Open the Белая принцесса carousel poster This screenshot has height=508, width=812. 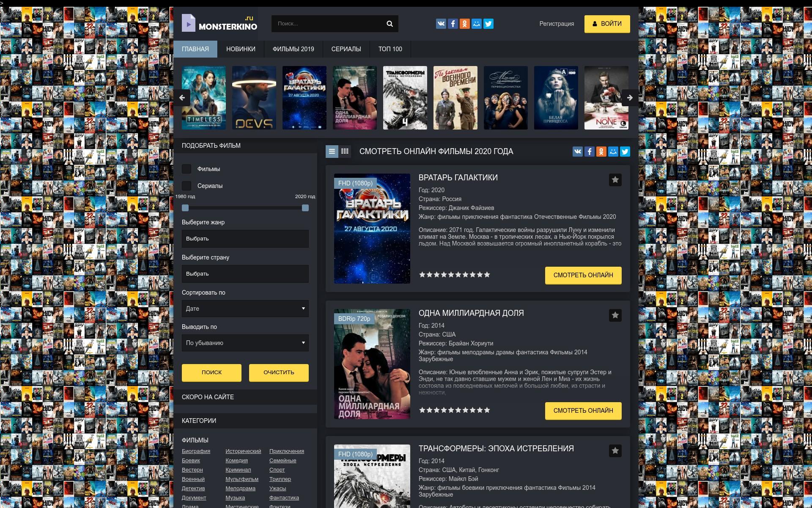(556, 98)
